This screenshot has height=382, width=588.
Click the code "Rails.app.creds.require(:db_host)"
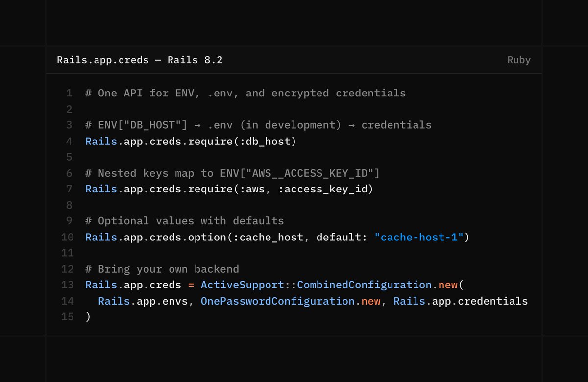click(x=191, y=141)
